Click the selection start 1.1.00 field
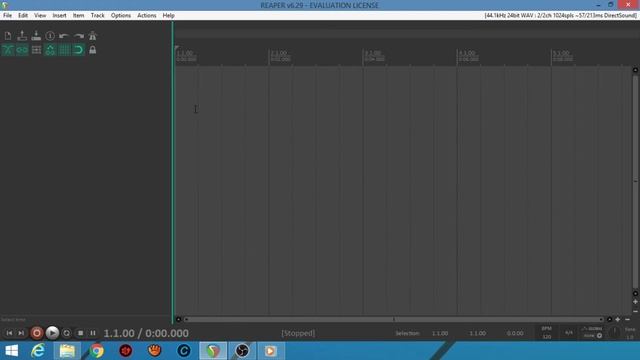The image size is (640, 360). tap(440, 333)
